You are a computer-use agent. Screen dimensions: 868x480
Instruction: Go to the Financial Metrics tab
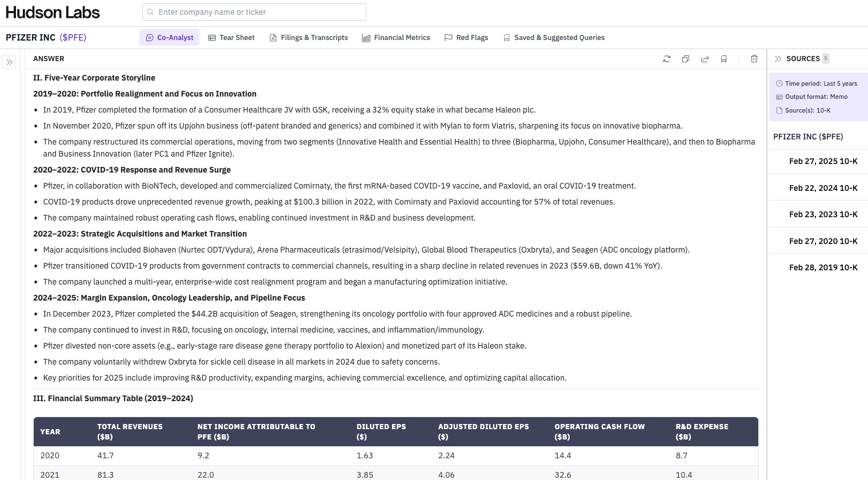[396, 38]
